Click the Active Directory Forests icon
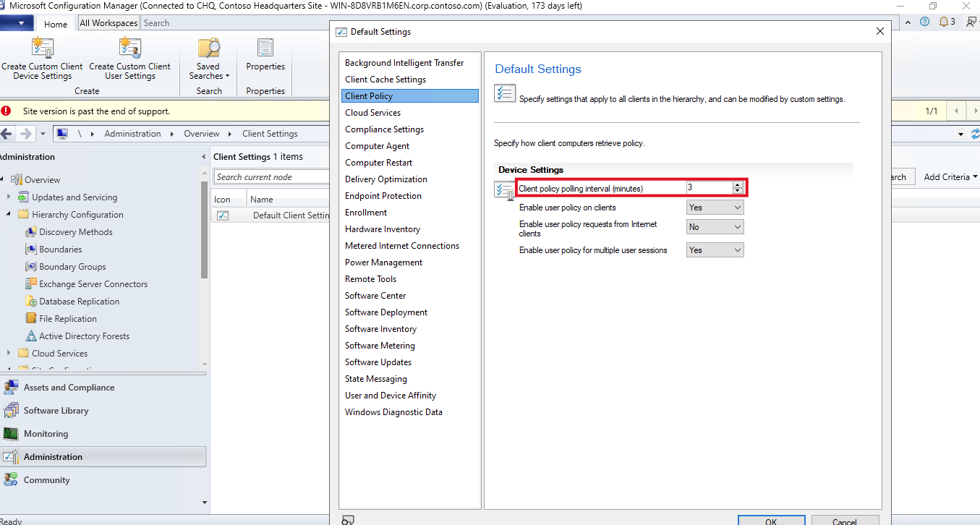Screen dimensions: 980x525 31,336
